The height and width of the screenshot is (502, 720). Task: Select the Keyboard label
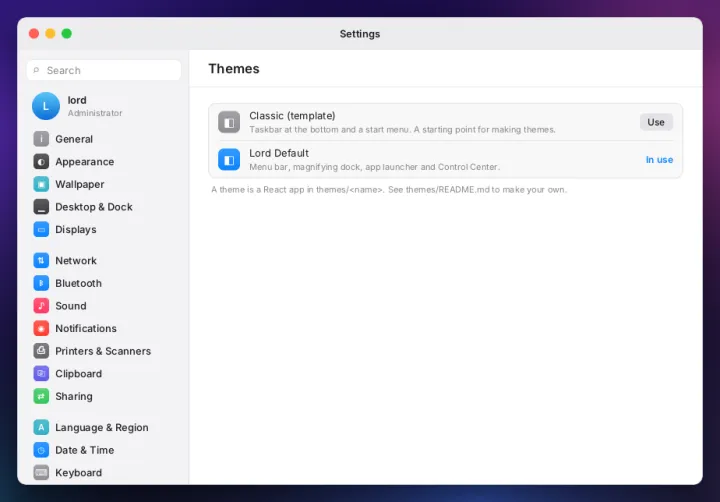point(79,472)
